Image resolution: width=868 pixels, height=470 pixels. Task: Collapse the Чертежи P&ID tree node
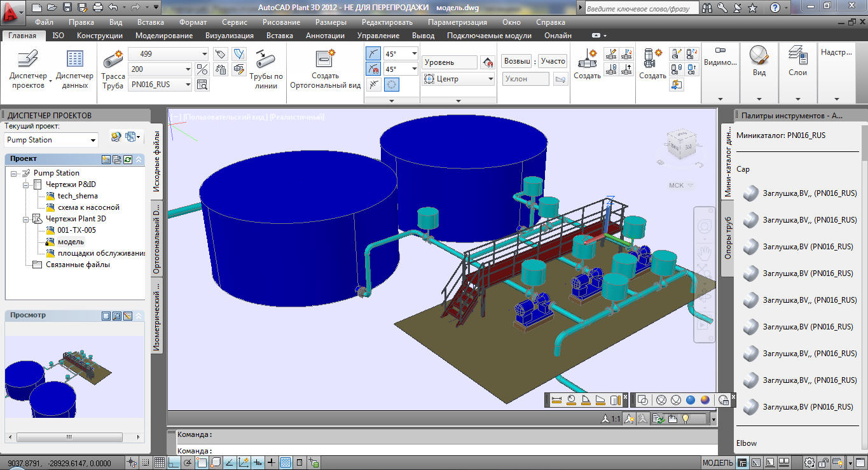point(26,184)
